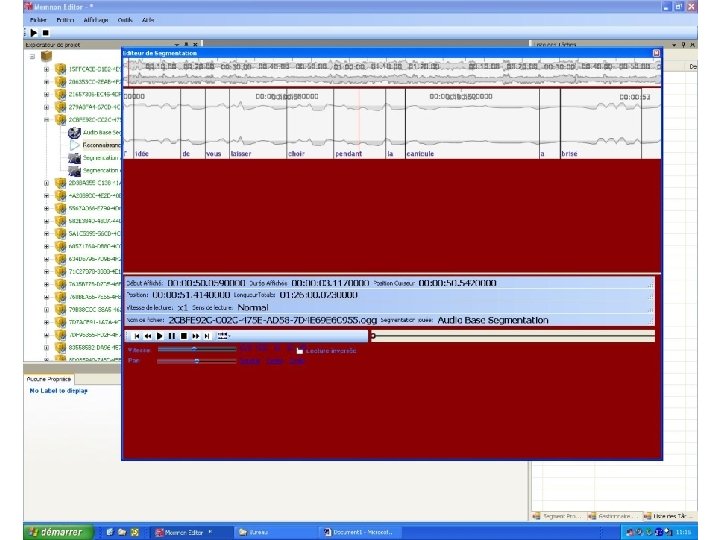Switch to the Segment Pro... bottom tab
The width and height of the screenshot is (720, 540).
pos(558,516)
